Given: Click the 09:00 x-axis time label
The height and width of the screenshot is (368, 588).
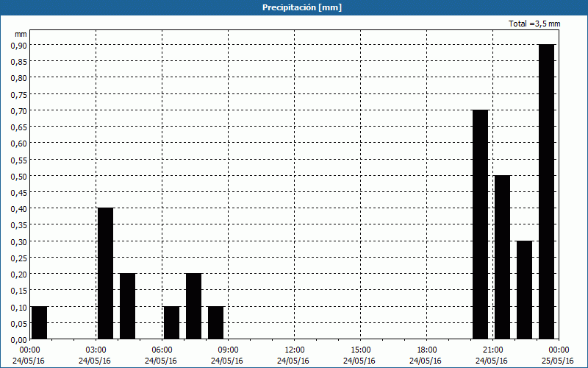Looking at the screenshot, I should (x=228, y=350).
